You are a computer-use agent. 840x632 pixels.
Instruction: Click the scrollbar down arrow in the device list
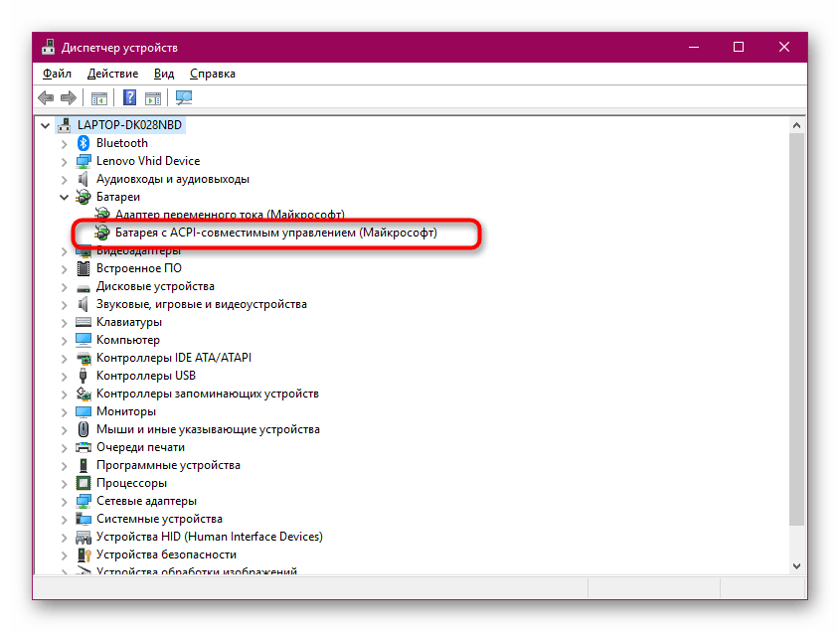[x=797, y=564]
